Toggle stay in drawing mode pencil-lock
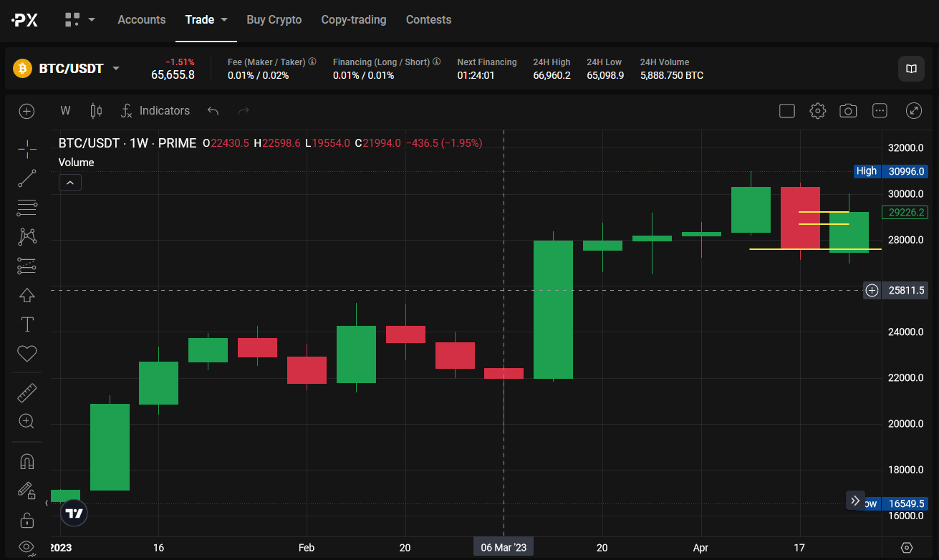This screenshot has height=560, width=939. click(27, 491)
